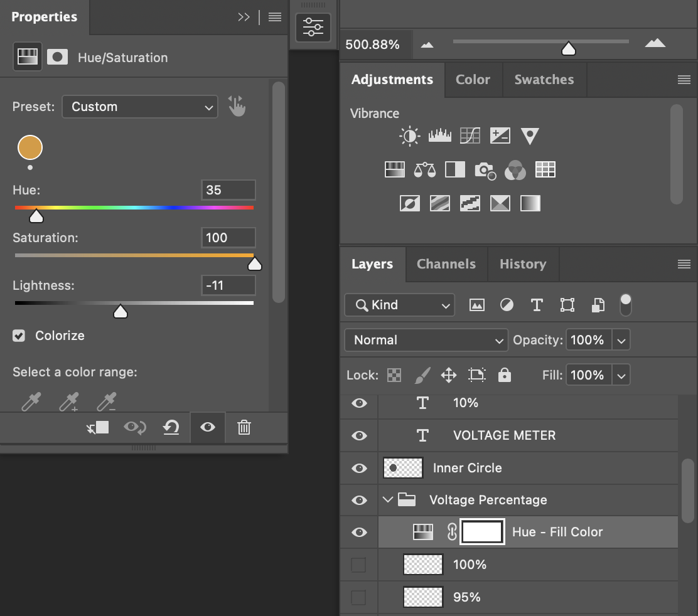Screen dimensions: 698x616
Task: Collapse Properties panel with double chevron
Action: 244,17
